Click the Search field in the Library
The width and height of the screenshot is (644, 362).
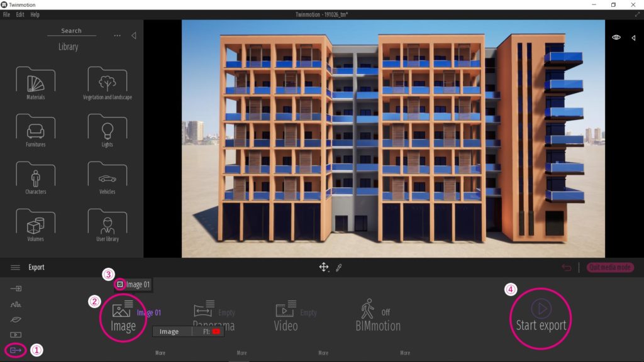tap(71, 30)
